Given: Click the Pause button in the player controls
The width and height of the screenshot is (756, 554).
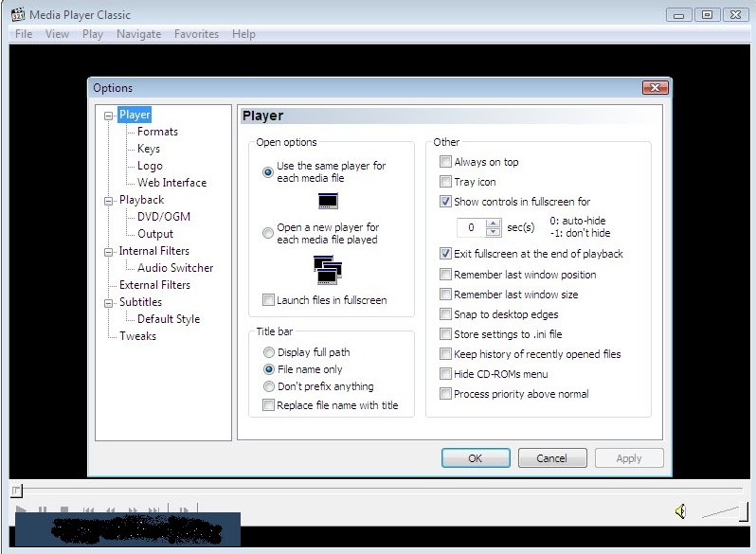Looking at the screenshot, I should pyautogui.click(x=43, y=509).
